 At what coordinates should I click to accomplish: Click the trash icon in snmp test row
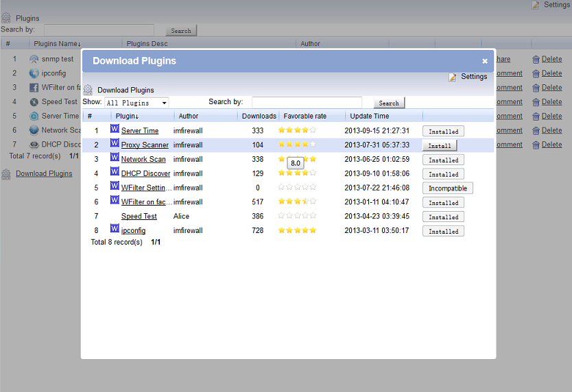coord(536,60)
